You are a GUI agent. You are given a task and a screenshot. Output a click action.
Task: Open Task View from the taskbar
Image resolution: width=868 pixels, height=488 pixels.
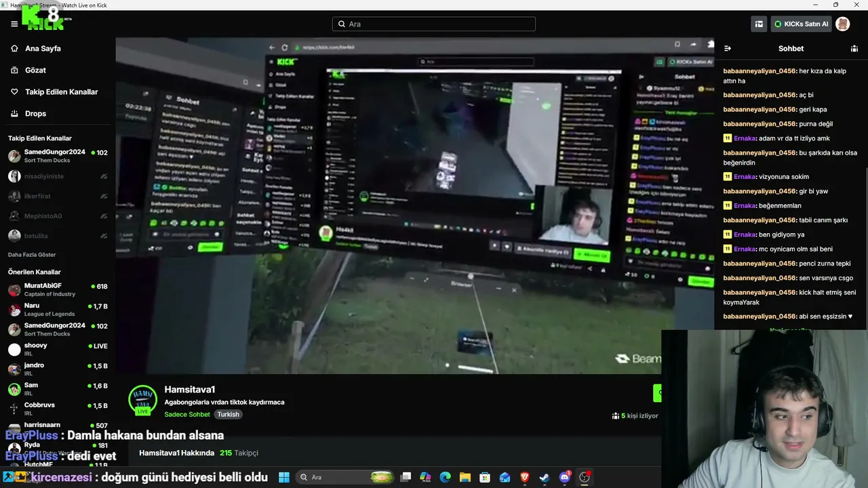(406, 477)
